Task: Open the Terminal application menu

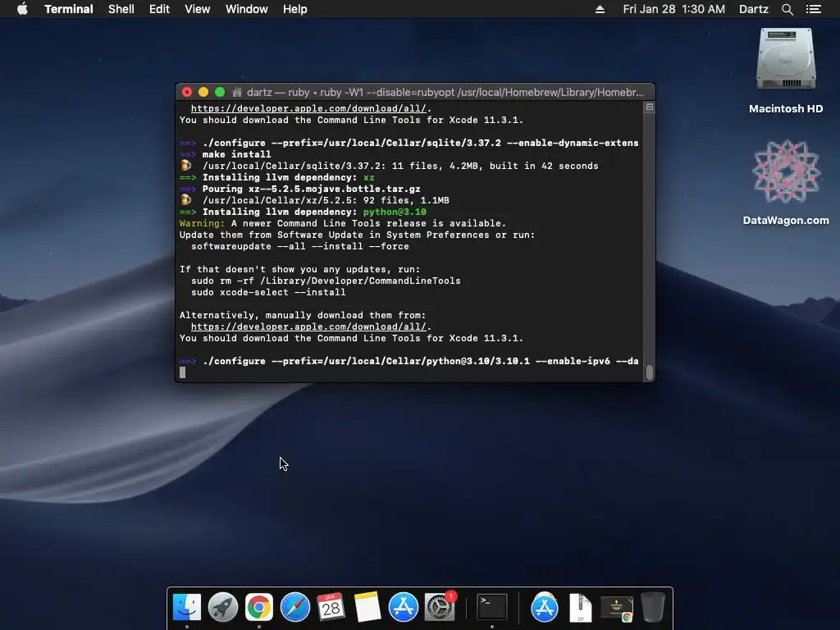Action: click(69, 9)
